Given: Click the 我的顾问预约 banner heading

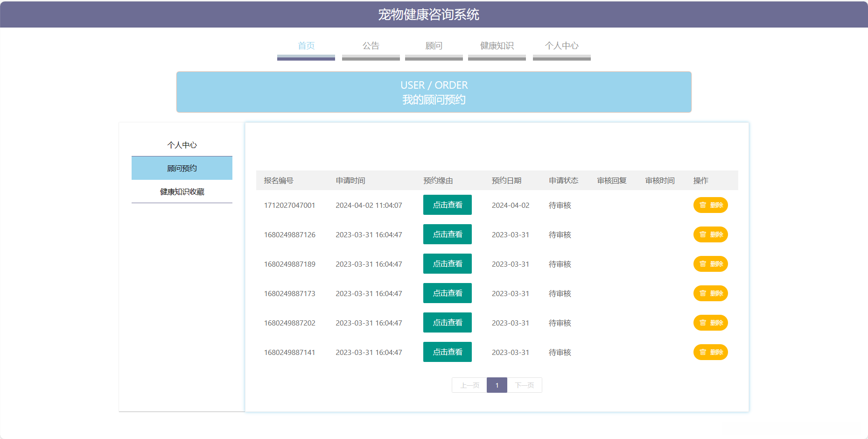Looking at the screenshot, I should coord(434,100).
